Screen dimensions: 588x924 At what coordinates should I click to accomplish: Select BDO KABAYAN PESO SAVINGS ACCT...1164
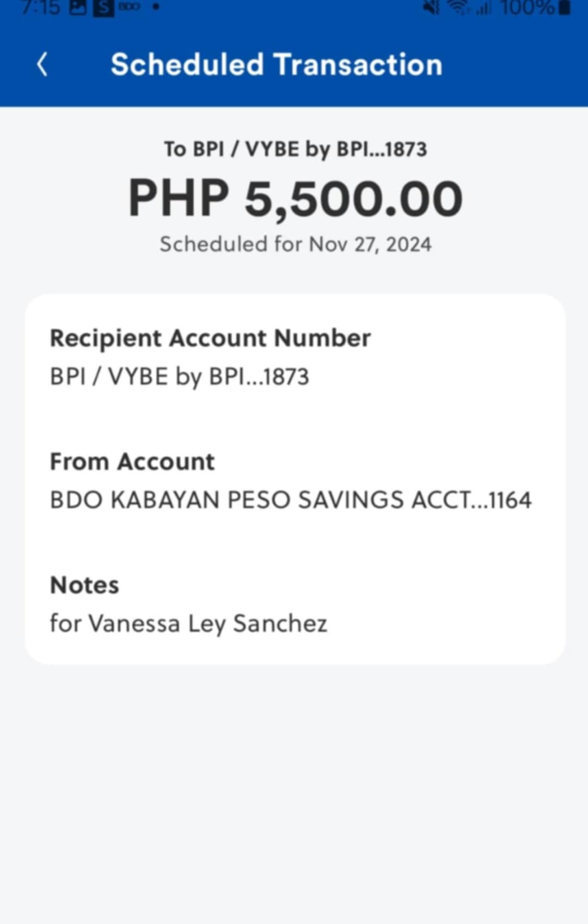point(291,500)
